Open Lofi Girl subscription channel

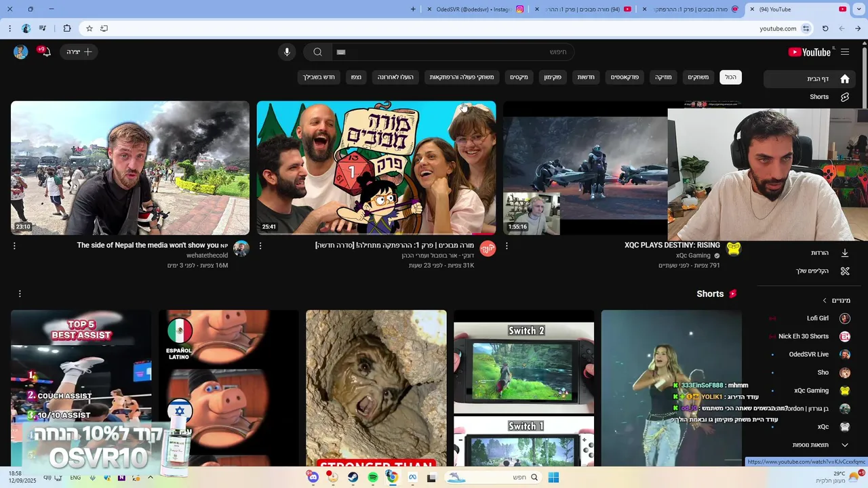click(x=811, y=318)
